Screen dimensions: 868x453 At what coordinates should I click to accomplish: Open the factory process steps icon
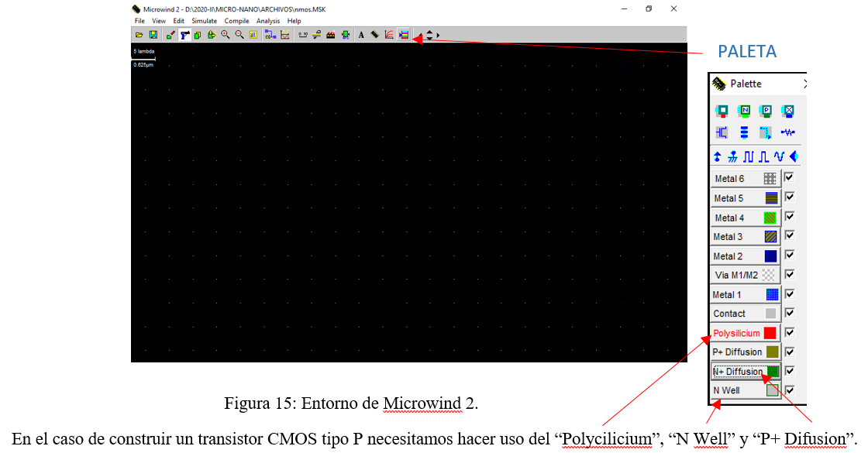pyautogui.click(x=330, y=35)
